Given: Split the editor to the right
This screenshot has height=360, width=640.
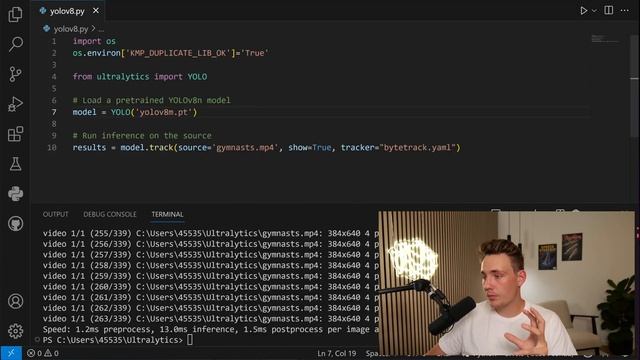Looking at the screenshot, I should tap(609, 10).
